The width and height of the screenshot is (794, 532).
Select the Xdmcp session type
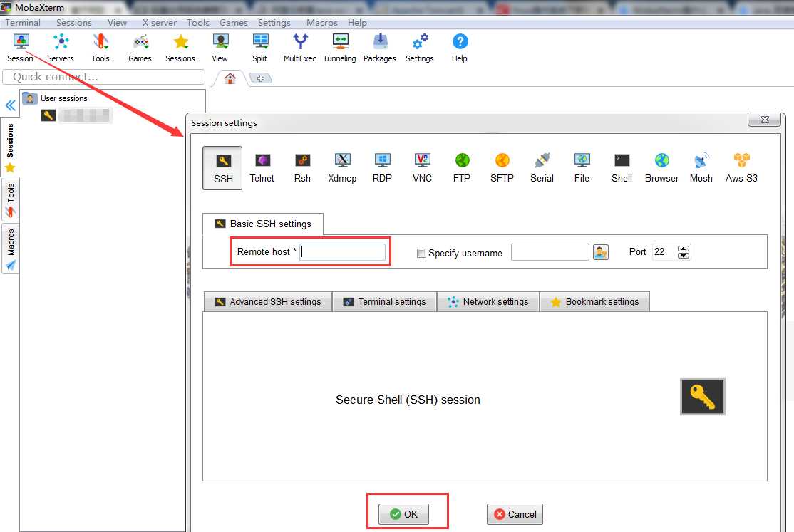pyautogui.click(x=342, y=168)
